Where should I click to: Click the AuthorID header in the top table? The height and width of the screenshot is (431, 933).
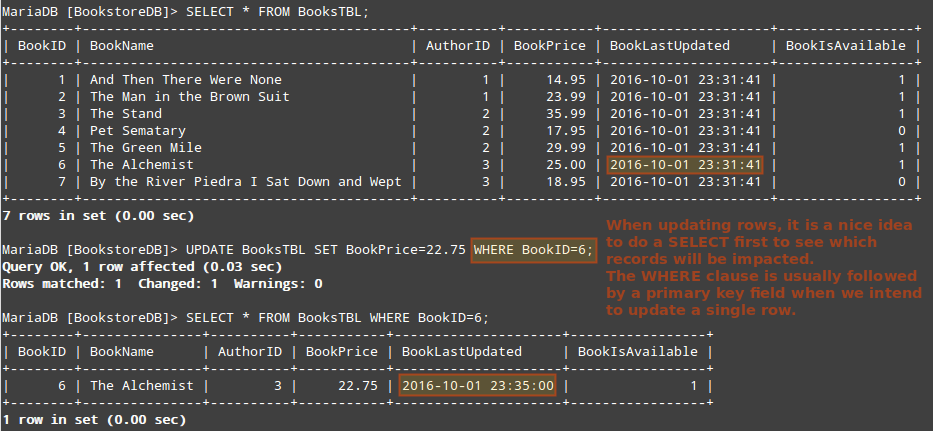(x=458, y=46)
